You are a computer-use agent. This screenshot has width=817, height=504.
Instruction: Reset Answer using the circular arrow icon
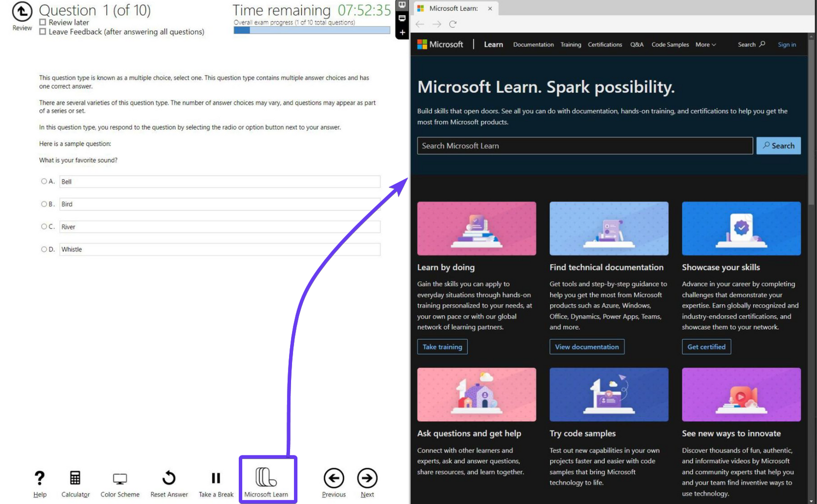(169, 478)
